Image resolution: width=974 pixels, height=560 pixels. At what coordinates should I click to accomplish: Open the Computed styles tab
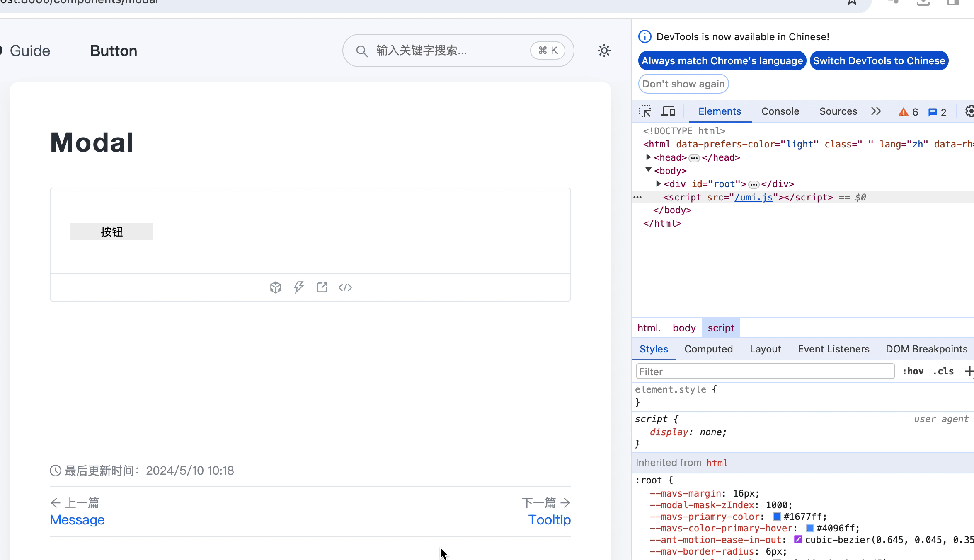pos(708,349)
